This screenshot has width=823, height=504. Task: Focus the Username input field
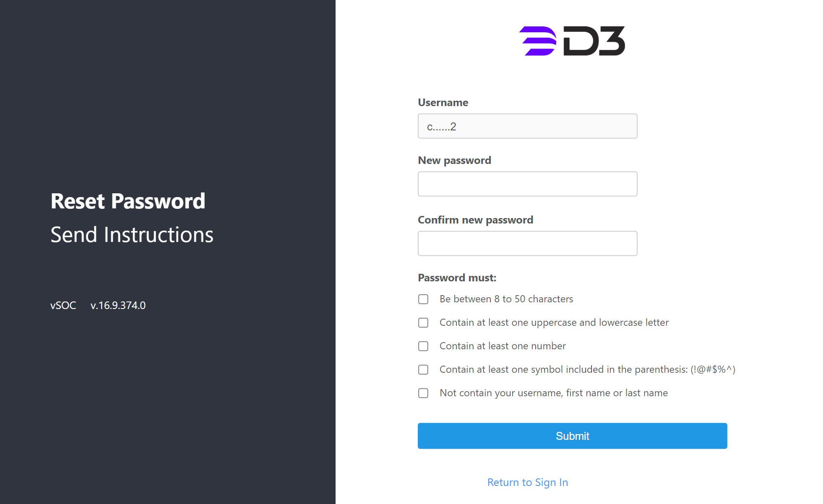tap(527, 126)
